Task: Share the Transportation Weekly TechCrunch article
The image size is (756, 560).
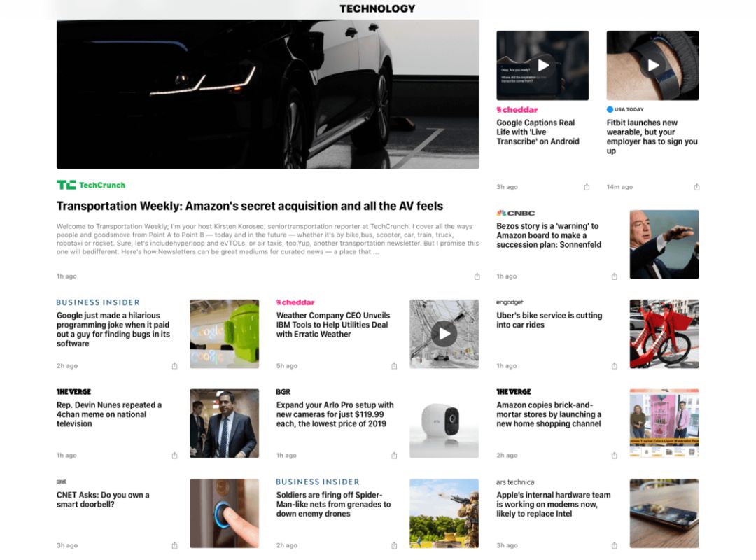Action: coord(477,276)
